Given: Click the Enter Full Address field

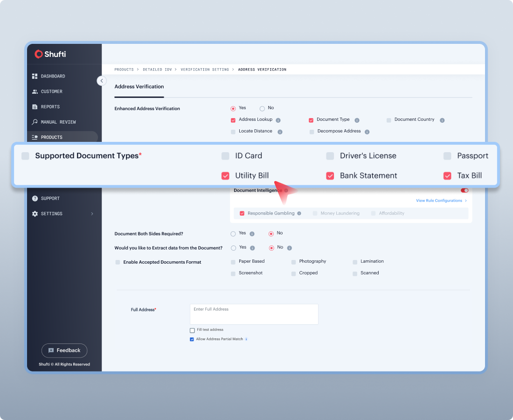Looking at the screenshot, I should [254, 314].
